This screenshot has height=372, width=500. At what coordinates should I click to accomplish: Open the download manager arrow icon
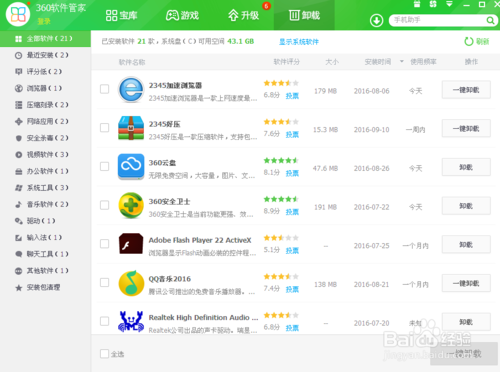[376, 21]
